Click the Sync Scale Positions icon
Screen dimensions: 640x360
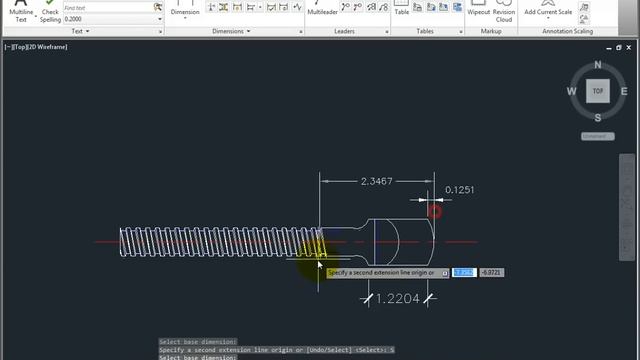coord(584,19)
